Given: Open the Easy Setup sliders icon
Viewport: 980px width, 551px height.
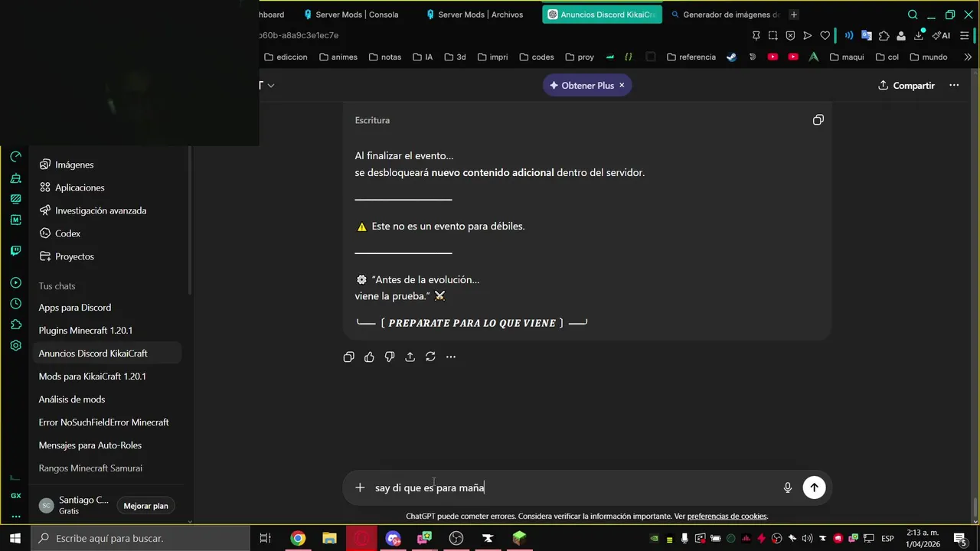Looking at the screenshot, I should click(965, 35).
